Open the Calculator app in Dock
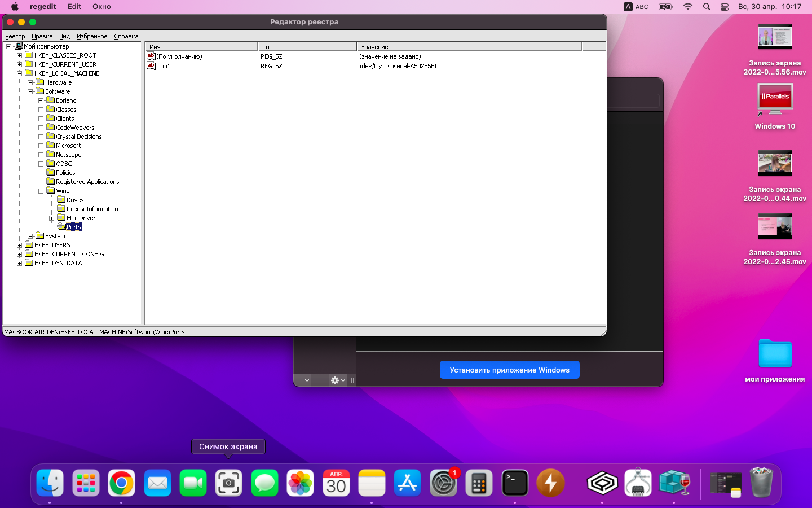812x508 pixels. click(x=479, y=483)
